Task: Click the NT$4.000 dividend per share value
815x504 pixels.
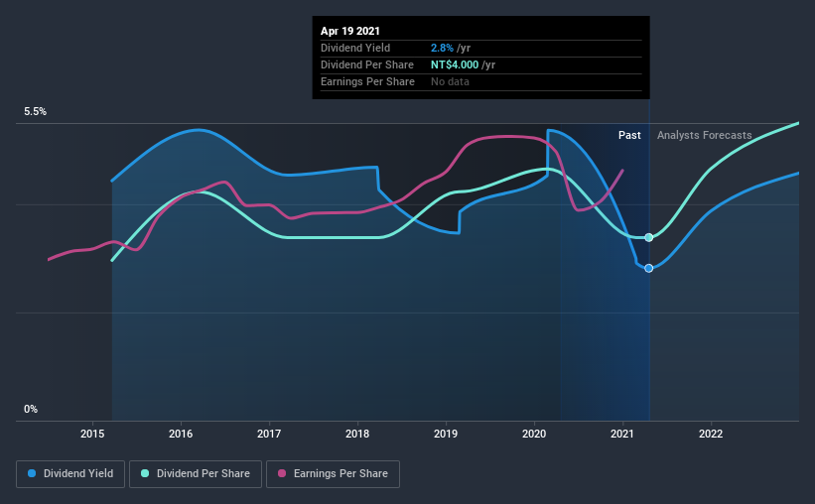Action: [455, 64]
